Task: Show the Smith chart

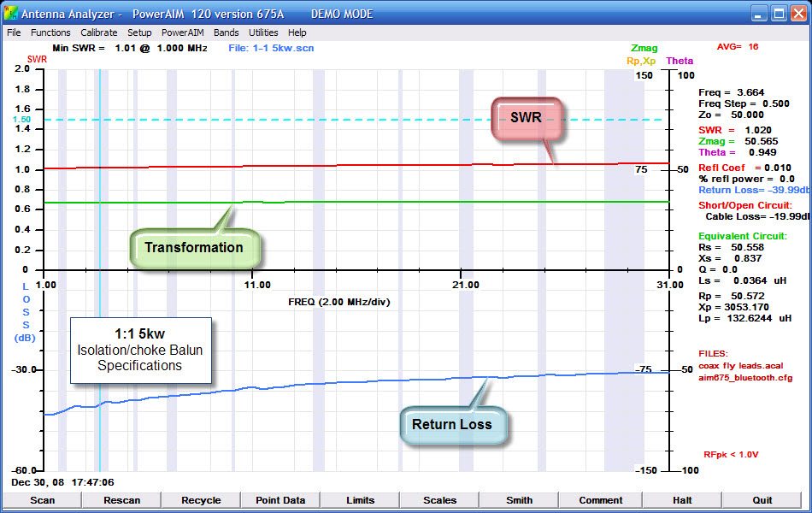Action: (519, 500)
